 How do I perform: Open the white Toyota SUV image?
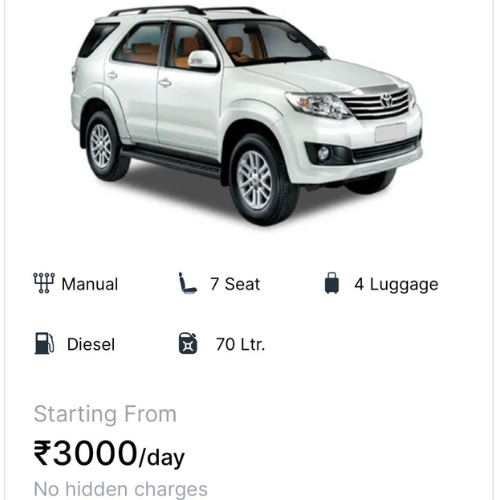[246, 116]
